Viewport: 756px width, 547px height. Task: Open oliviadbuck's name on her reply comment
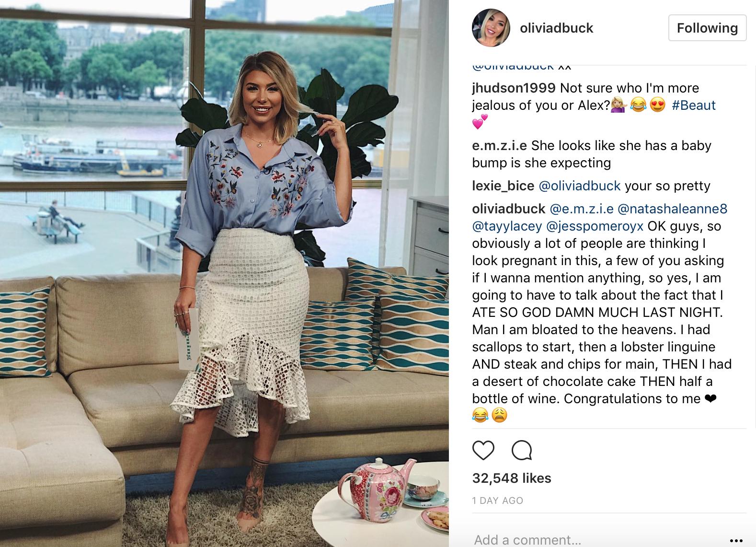[509, 209]
